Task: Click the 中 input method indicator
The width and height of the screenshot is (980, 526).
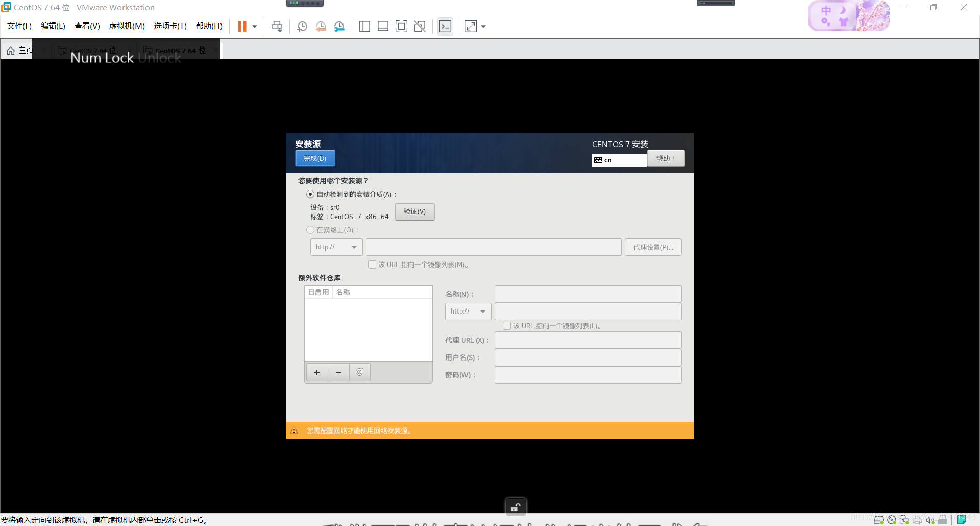Action: click(826, 11)
